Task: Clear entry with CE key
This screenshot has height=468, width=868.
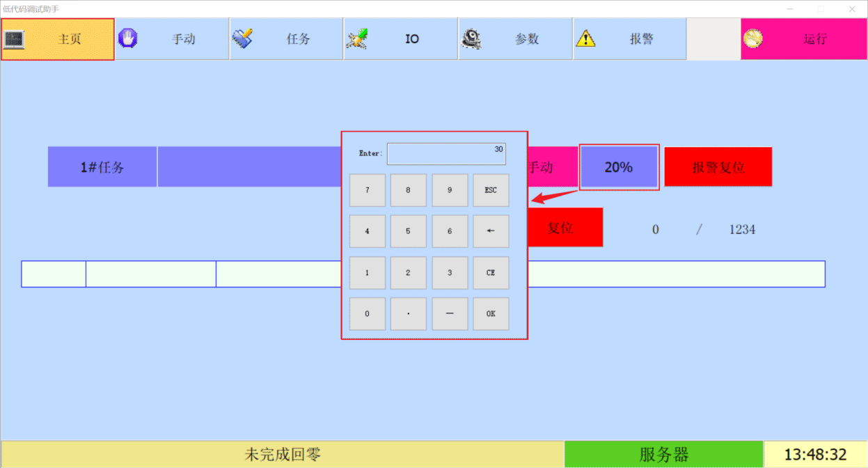Action: pyautogui.click(x=491, y=273)
